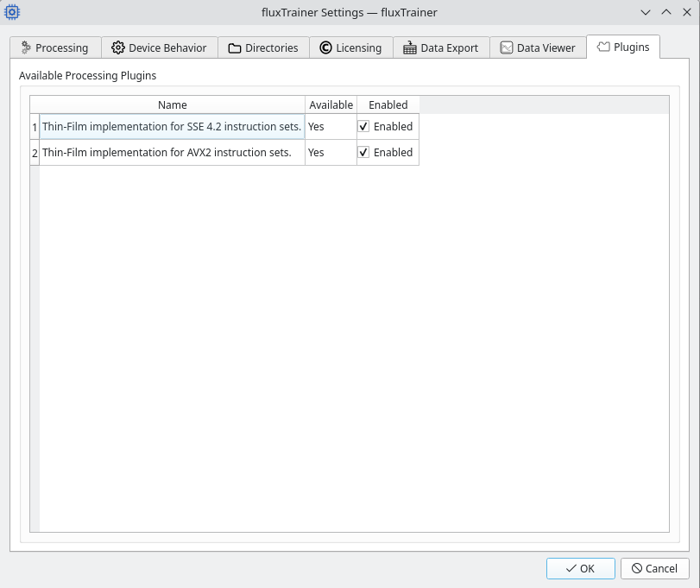
Task: Click the chart icon on Data Viewer tab
Action: coord(507,47)
